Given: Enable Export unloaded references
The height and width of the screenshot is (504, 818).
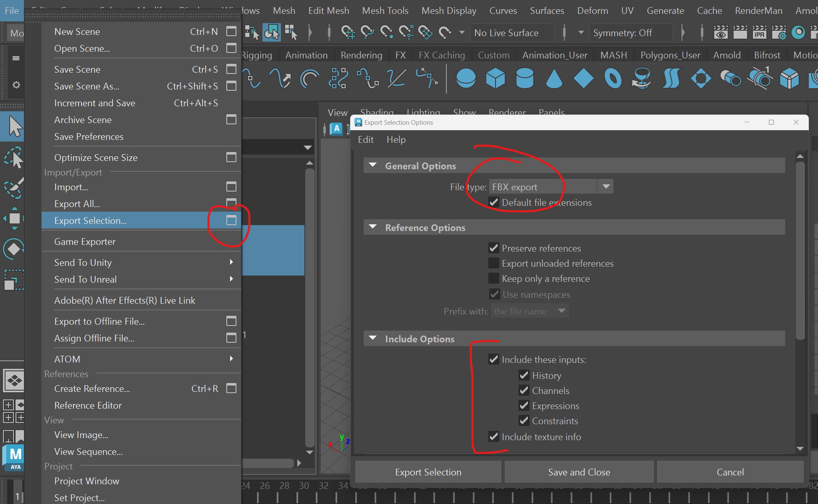Looking at the screenshot, I should (x=494, y=263).
